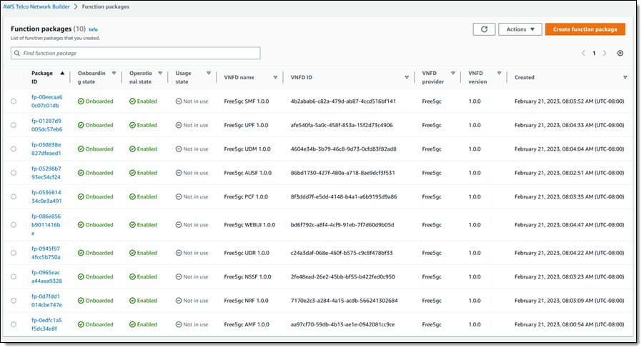Open package fp-05298b793ec54cf24 link
The height and width of the screenshot is (350, 644).
[46, 173]
